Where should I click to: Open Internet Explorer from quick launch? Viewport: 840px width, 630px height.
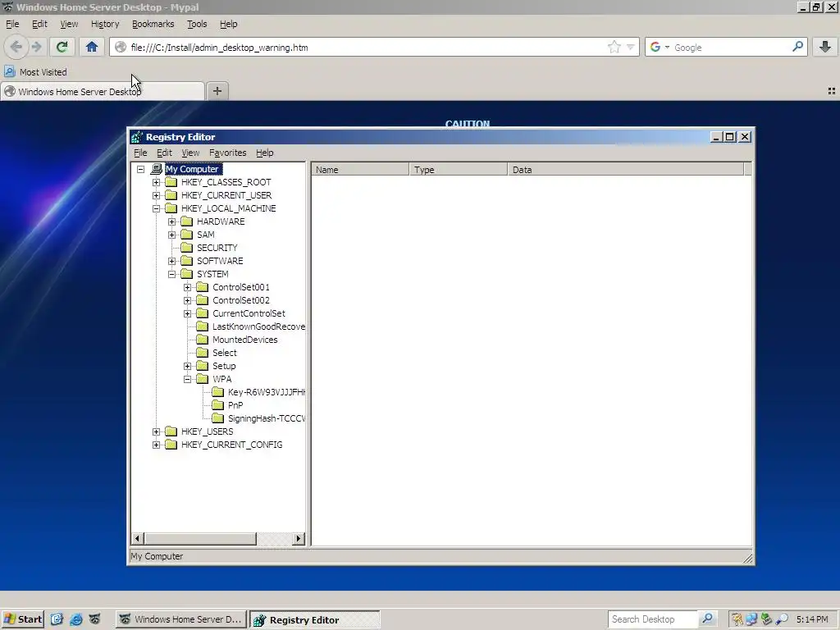tap(75, 619)
